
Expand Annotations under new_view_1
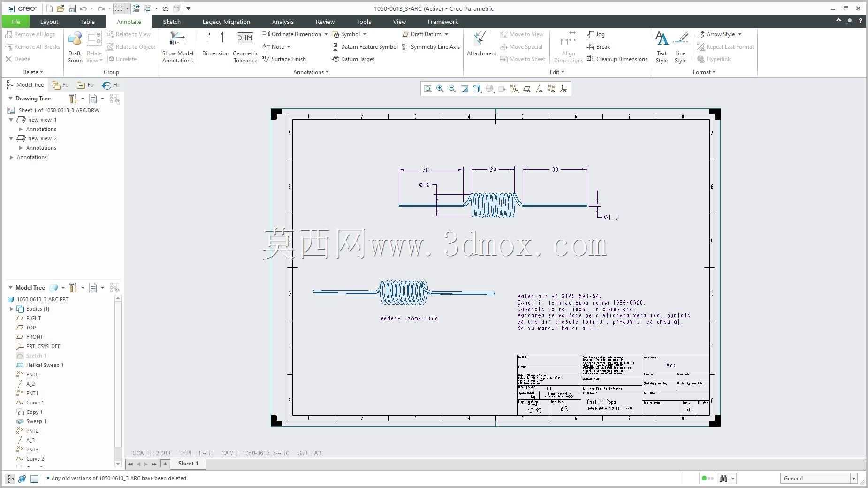coord(21,129)
